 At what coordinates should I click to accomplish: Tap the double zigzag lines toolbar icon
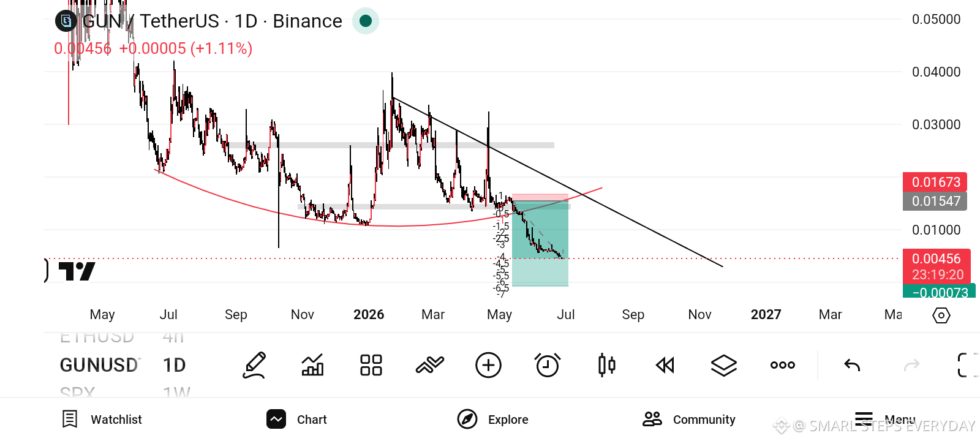429,365
